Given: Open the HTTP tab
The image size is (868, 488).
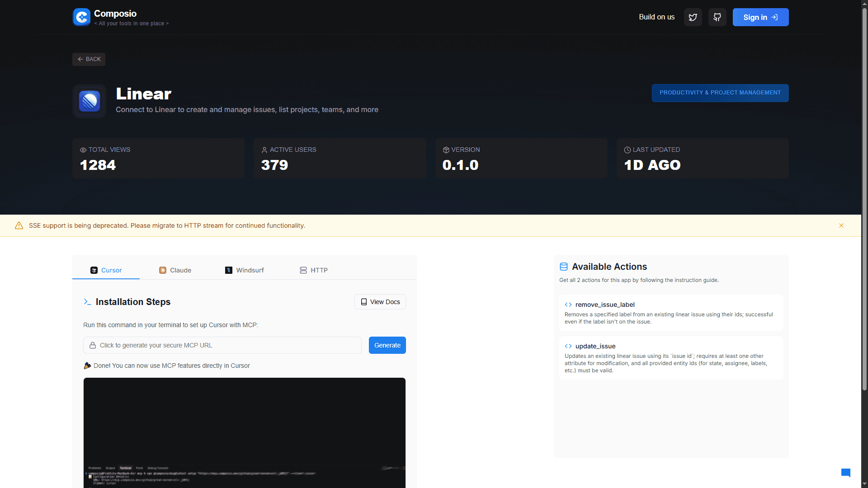Looking at the screenshot, I should pos(314,270).
